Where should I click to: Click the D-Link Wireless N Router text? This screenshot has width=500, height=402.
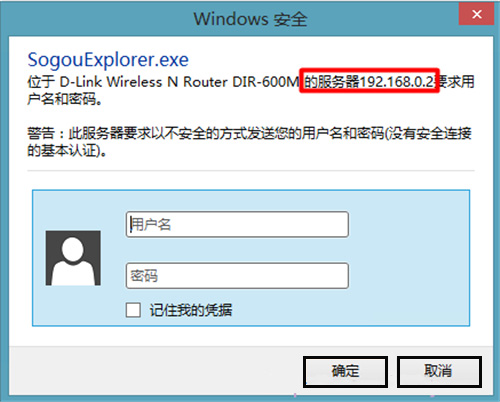(x=144, y=82)
